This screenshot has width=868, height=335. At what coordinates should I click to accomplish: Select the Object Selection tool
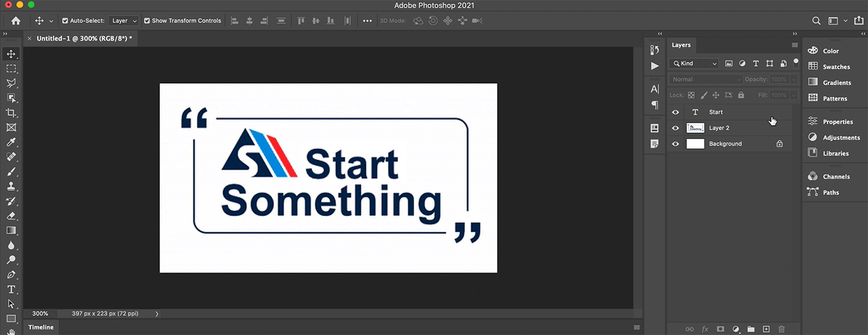tap(11, 98)
